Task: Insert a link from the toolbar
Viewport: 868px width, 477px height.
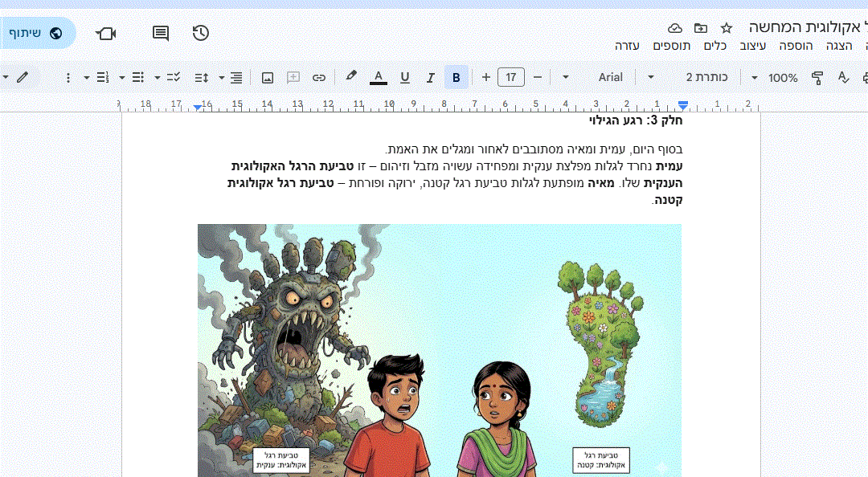Action: [319, 78]
